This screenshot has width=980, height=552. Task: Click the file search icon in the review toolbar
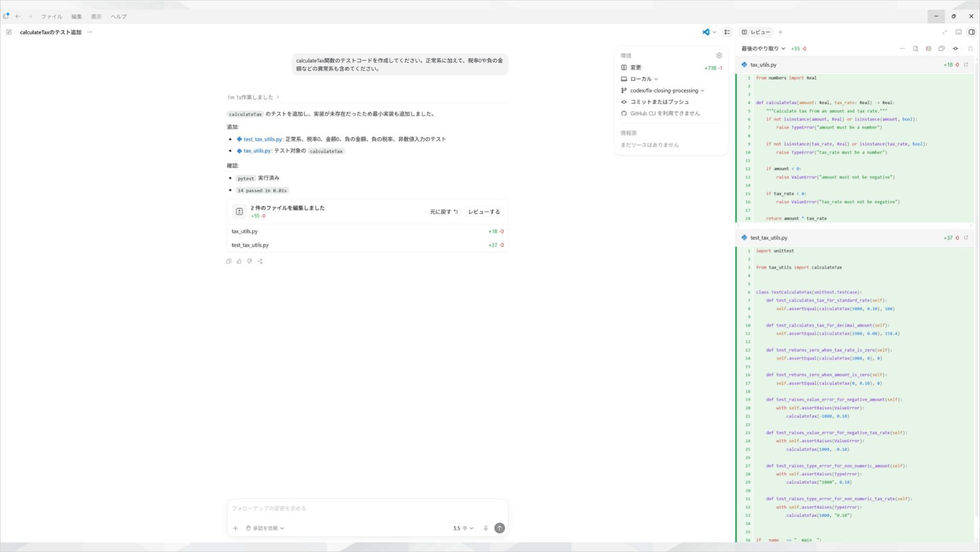[916, 49]
